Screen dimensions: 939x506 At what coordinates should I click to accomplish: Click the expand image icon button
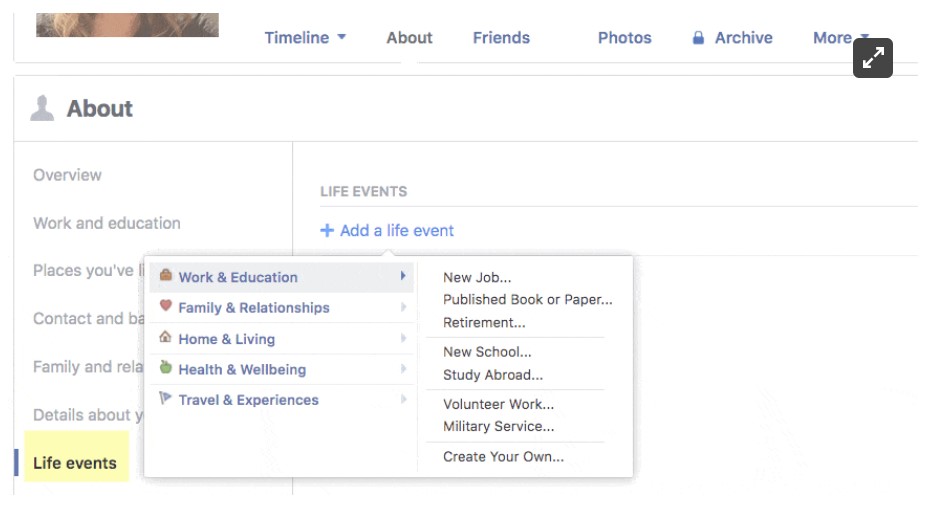873,58
